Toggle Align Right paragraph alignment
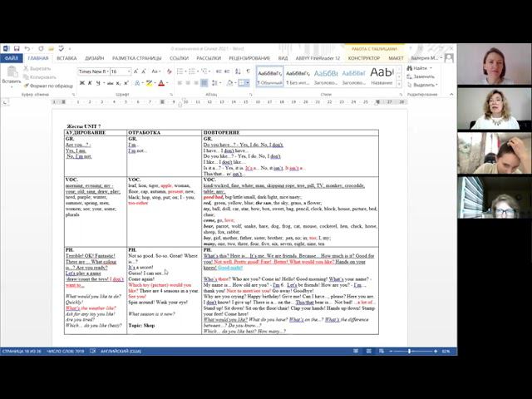Screen dimensions: 532x399 [x=196, y=83]
